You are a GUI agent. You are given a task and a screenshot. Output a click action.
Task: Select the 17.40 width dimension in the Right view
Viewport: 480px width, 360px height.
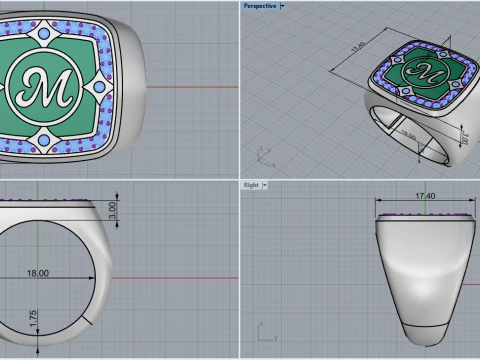point(425,196)
